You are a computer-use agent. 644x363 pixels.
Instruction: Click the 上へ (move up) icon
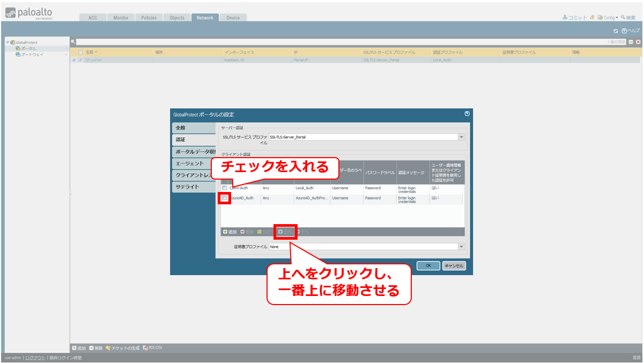[280, 232]
